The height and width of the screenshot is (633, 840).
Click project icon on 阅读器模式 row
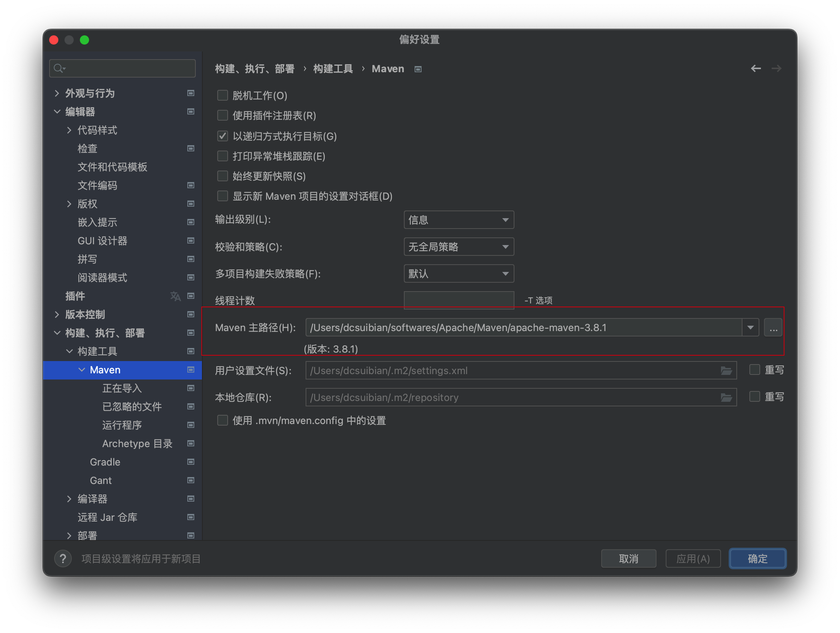click(x=190, y=277)
